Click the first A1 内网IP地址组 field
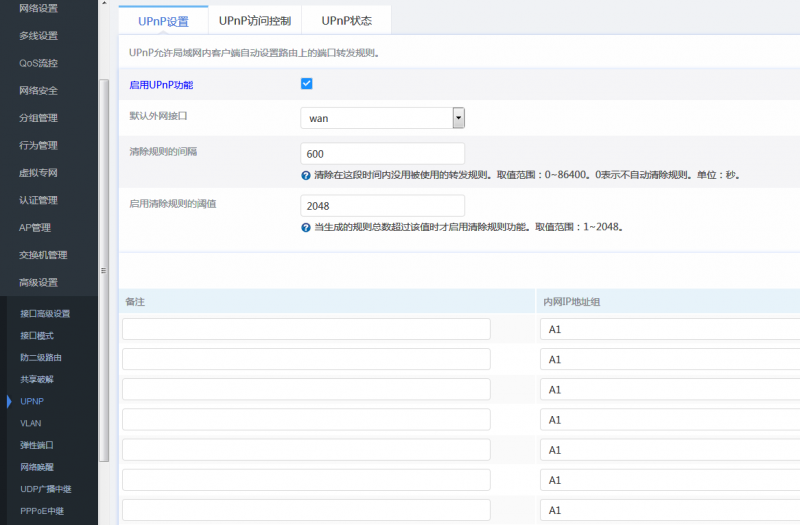Viewport: 800px width, 525px height. coord(668,329)
